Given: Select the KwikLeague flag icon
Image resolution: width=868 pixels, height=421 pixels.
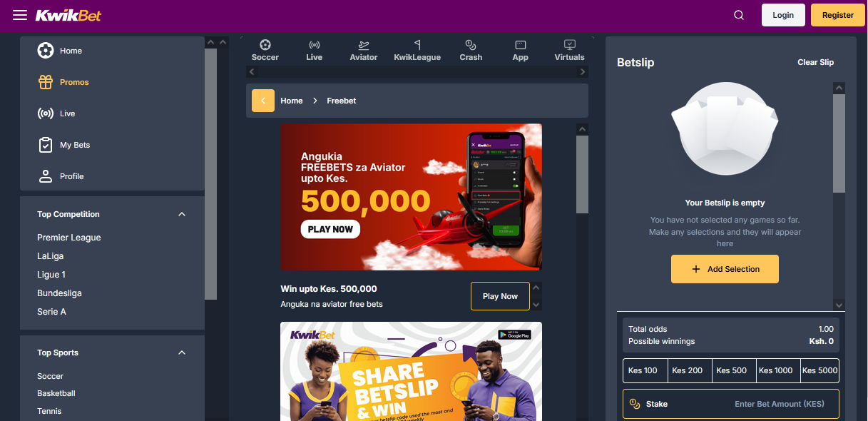Looking at the screenshot, I should (x=417, y=45).
